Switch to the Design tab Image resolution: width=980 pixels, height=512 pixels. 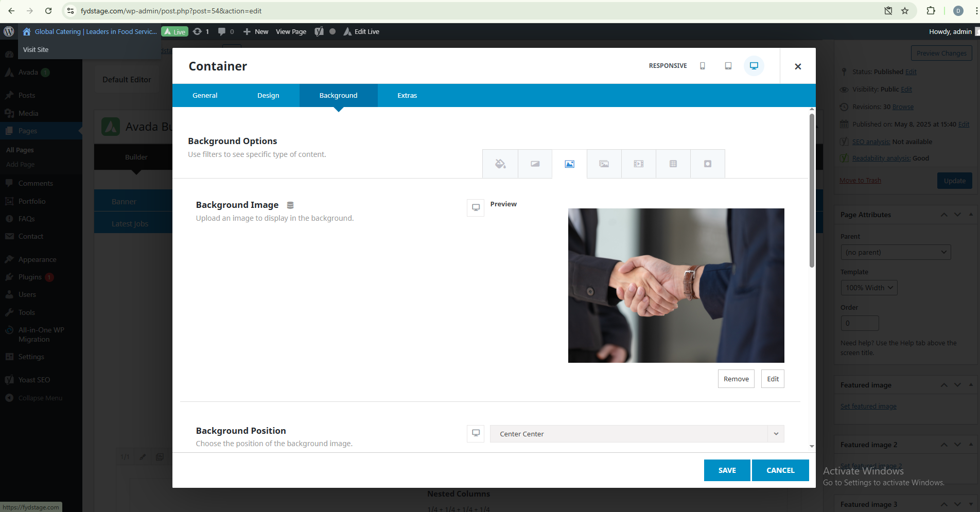pyautogui.click(x=268, y=96)
